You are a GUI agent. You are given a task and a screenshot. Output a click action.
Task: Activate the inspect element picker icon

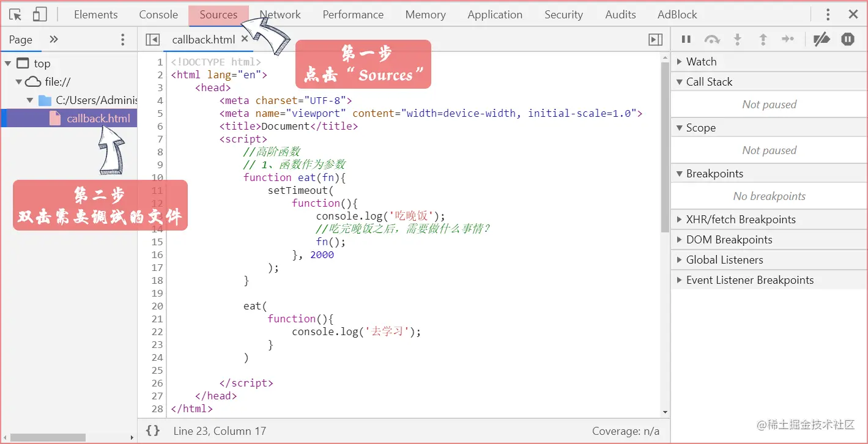click(16, 15)
